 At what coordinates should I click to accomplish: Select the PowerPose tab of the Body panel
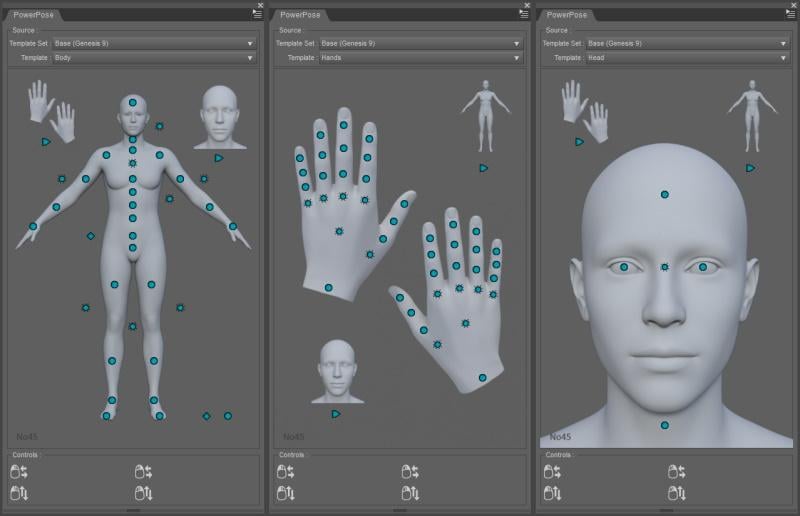[x=34, y=15]
